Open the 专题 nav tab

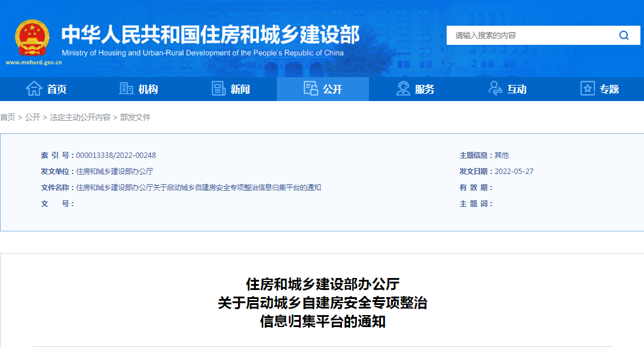[x=599, y=88]
